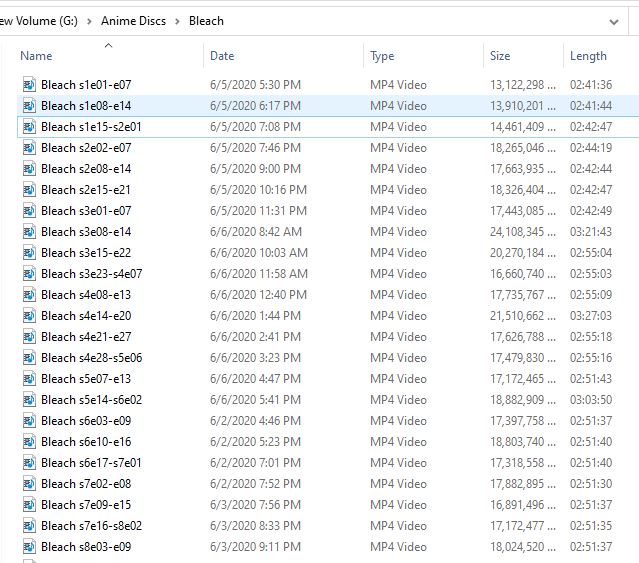This screenshot has width=639, height=563.
Task: Click date 6/6/2020 12:40 PM
Action: coord(258,295)
